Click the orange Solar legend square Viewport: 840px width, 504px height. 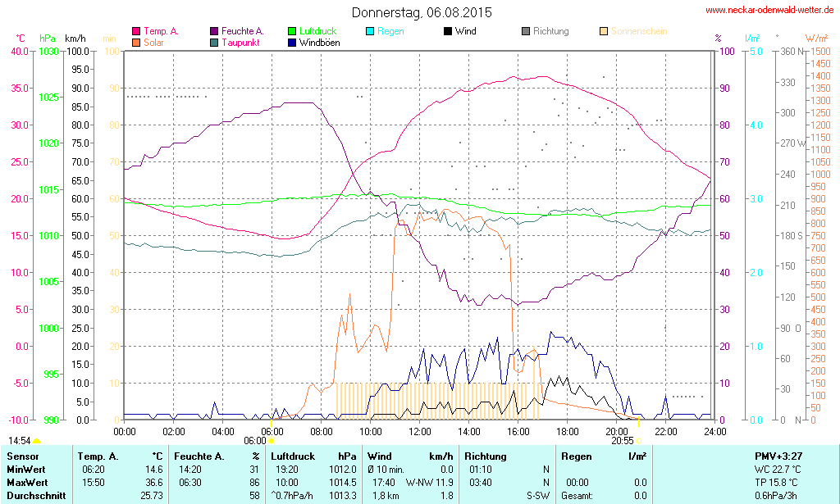coord(136,42)
